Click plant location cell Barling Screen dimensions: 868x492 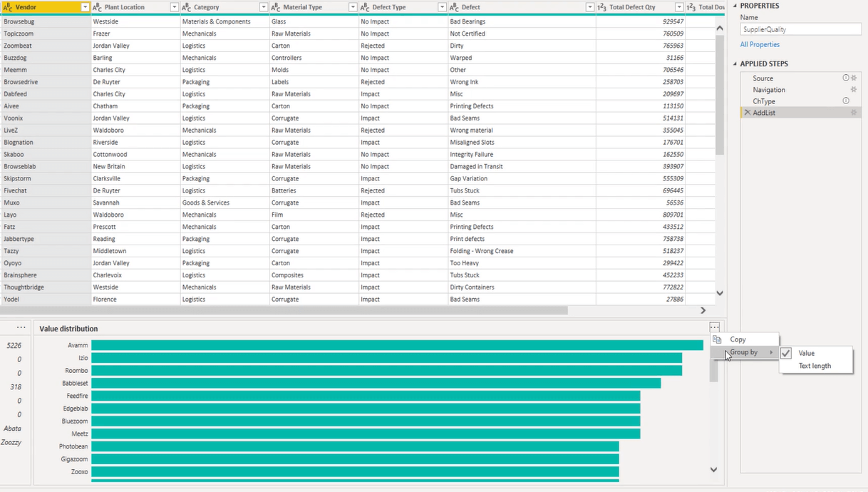tap(135, 58)
